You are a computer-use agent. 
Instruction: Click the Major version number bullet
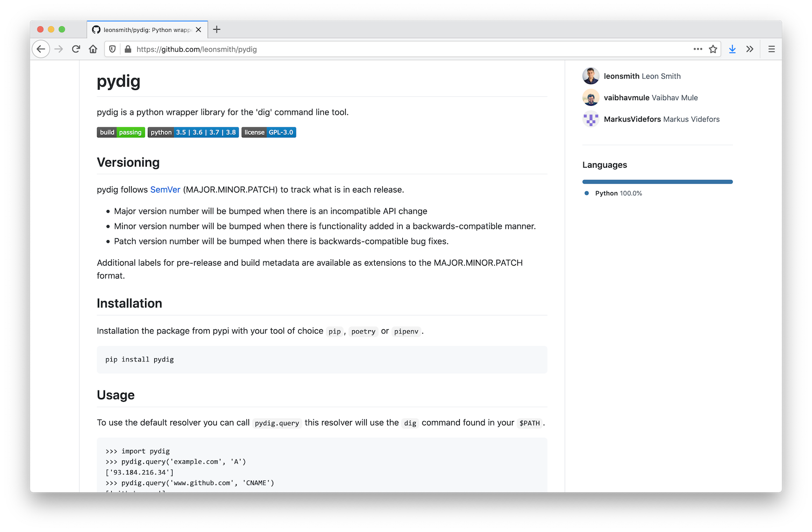pos(270,211)
